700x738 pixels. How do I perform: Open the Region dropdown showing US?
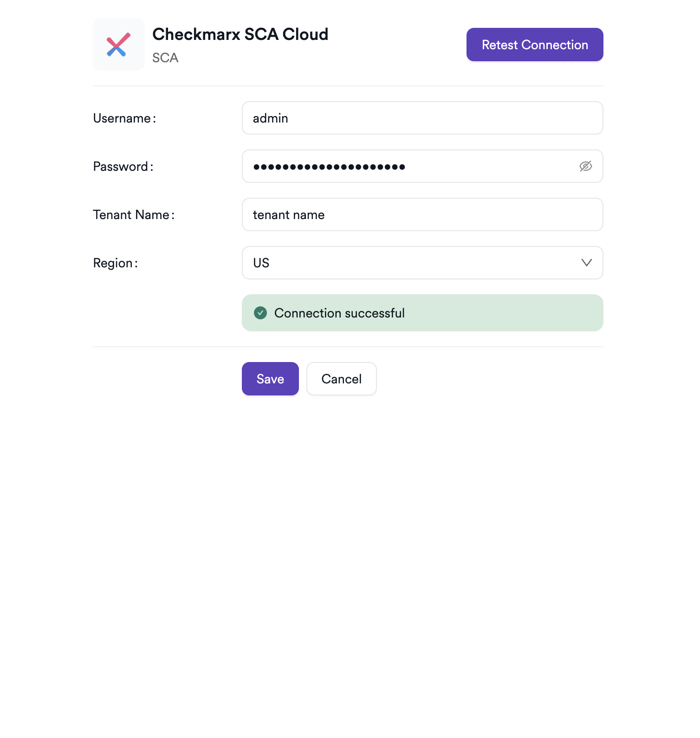coord(421,263)
